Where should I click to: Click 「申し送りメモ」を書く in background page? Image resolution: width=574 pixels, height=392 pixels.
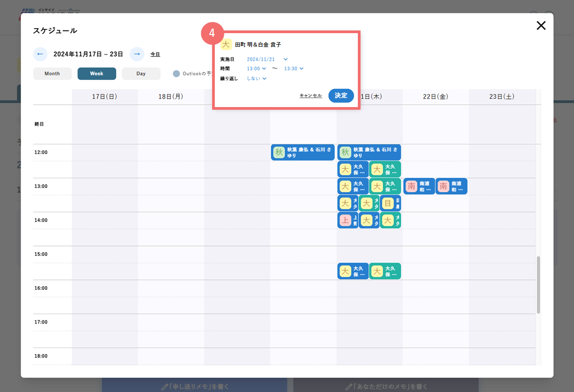pyautogui.click(x=194, y=386)
